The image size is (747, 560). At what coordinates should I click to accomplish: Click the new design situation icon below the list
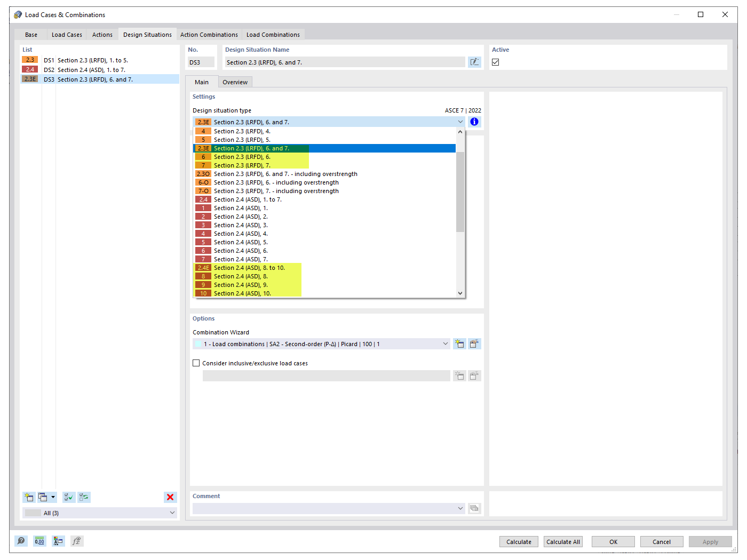tap(29, 497)
